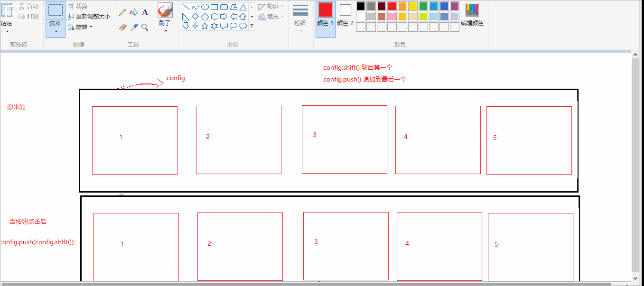Click the rectangular selection icon above 选择
This screenshot has width=644, height=286.
tap(56, 10)
